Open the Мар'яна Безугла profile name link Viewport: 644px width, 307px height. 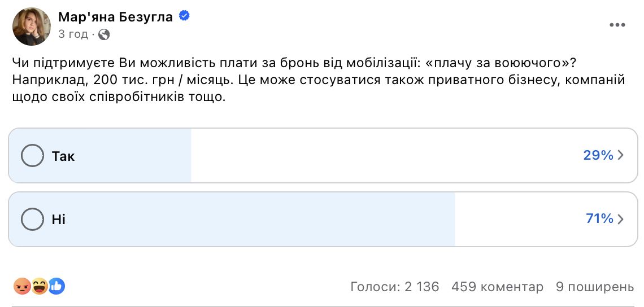[116, 17]
